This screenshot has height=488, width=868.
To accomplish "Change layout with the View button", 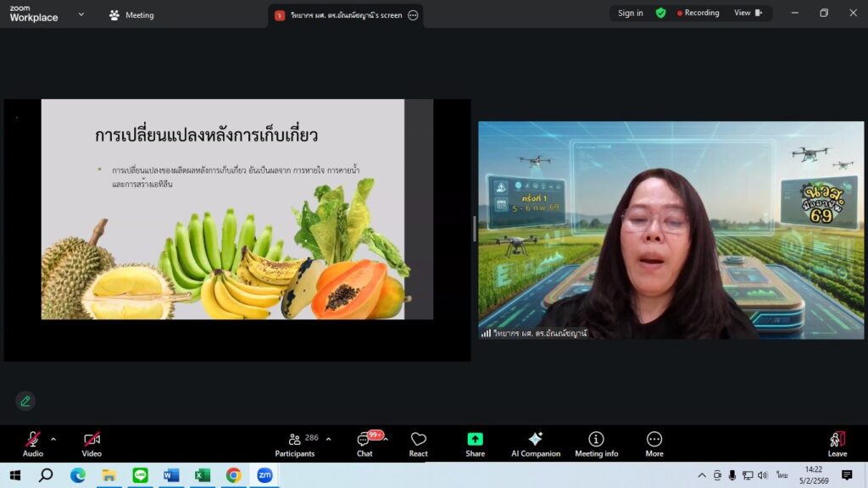I will click(748, 14).
